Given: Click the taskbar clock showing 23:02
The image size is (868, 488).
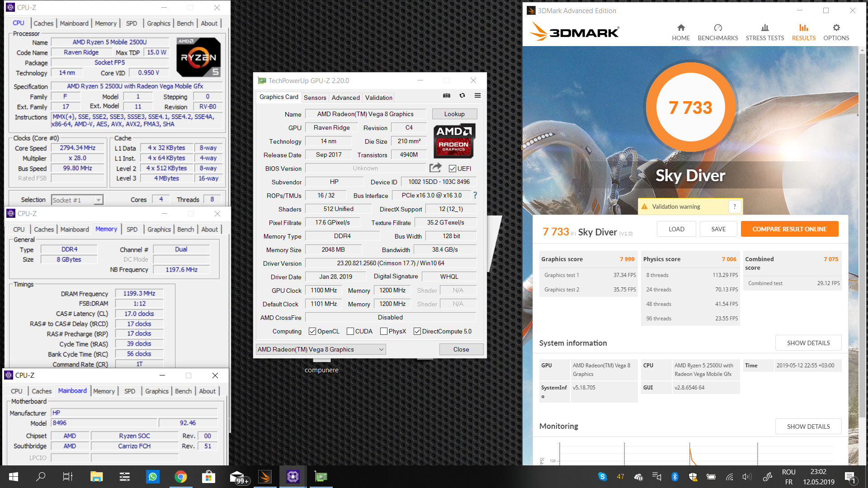Looking at the screenshot, I should coord(818,477).
